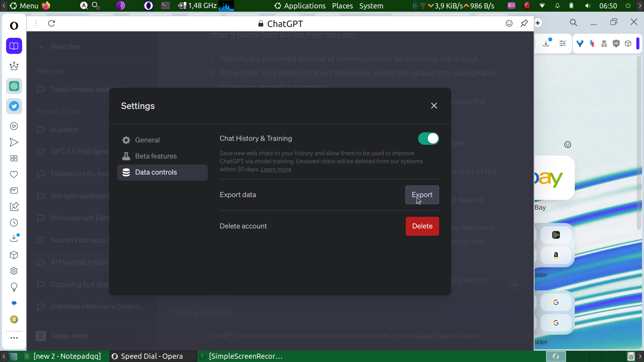The width and height of the screenshot is (644, 362).
Task: Click the Opera logo menu icon
Action: point(14,26)
